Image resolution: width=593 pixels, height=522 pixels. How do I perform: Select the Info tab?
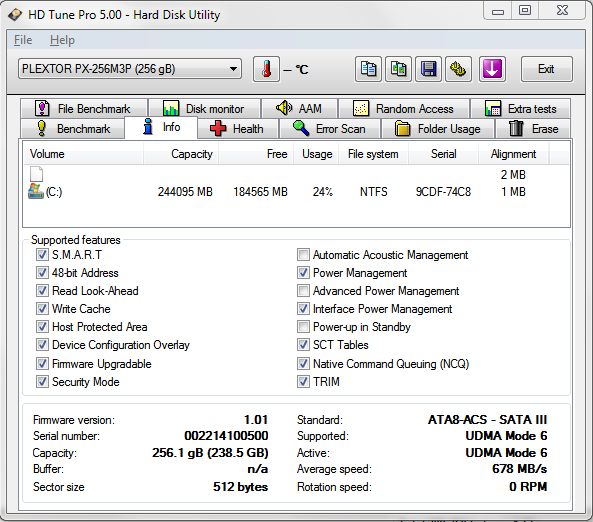click(x=161, y=127)
